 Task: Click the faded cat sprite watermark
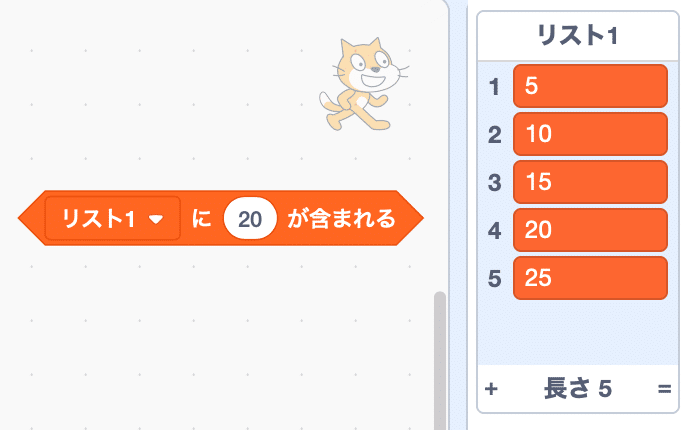[x=363, y=84]
